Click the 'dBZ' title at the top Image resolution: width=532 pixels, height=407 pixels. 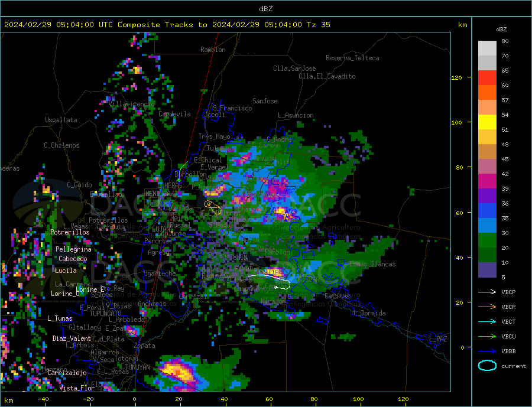click(265, 9)
